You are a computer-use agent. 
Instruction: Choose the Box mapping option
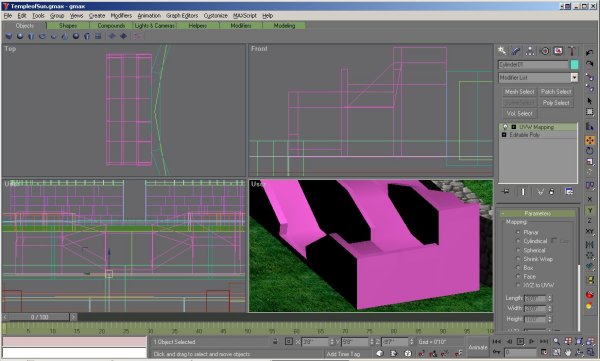point(518,268)
